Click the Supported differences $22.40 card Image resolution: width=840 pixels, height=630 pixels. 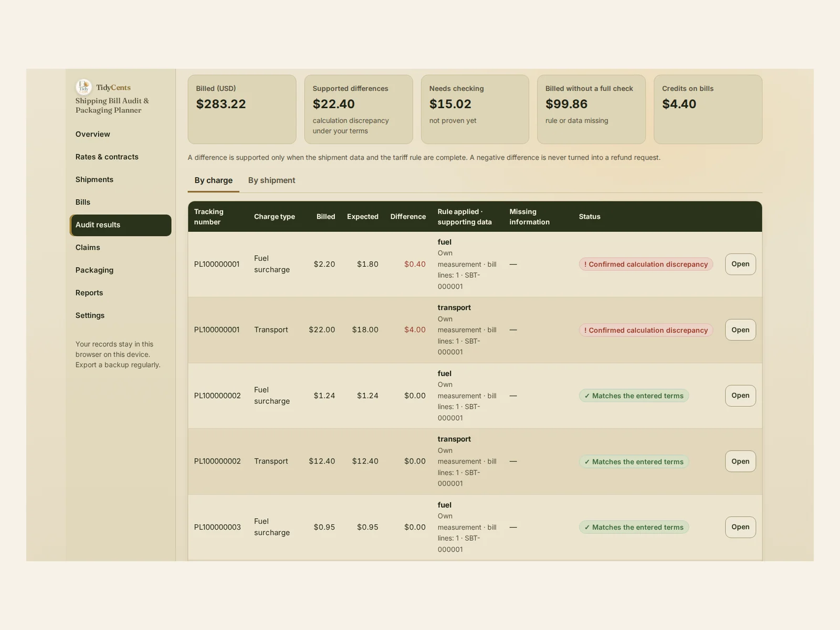tap(359, 109)
